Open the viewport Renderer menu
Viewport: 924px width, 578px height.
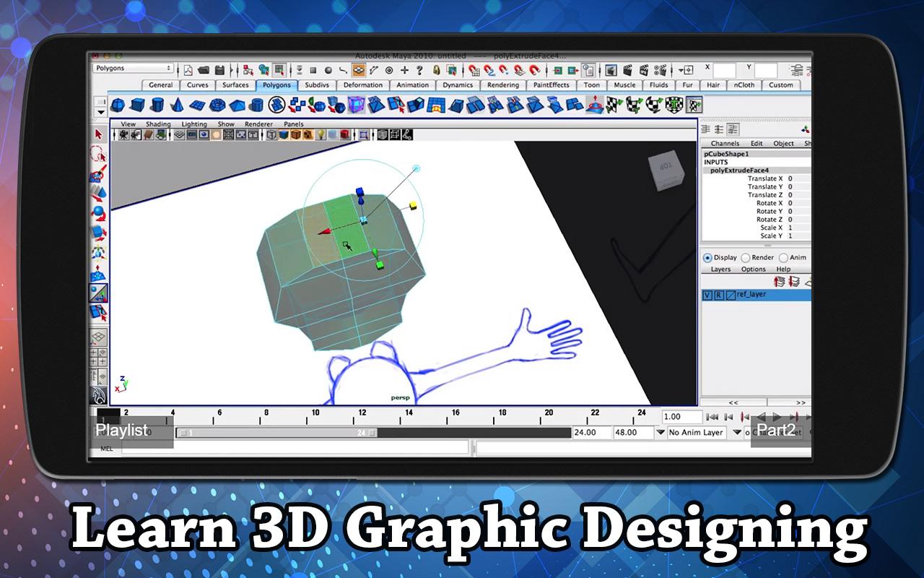[258, 124]
